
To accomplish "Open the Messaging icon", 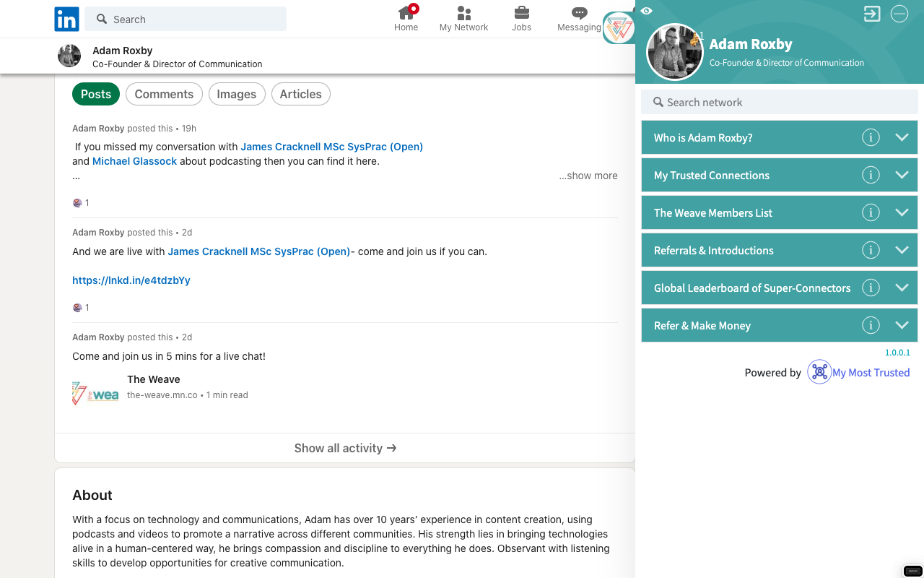I will [x=579, y=13].
